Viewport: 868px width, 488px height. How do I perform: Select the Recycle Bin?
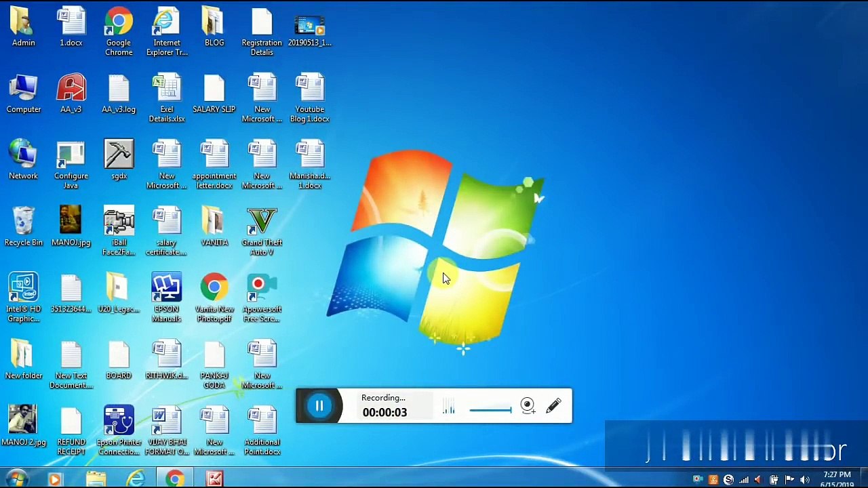(x=24, y=226)
